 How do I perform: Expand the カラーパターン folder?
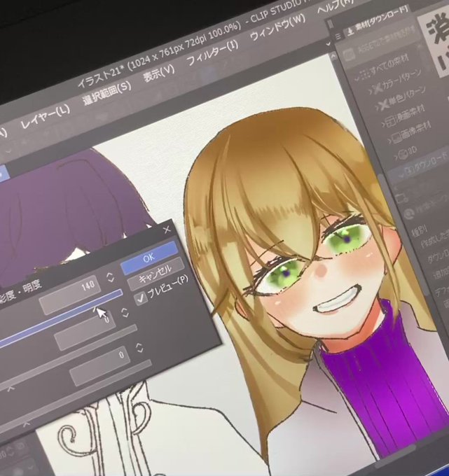pyautogui.click(x=371, y=90)
